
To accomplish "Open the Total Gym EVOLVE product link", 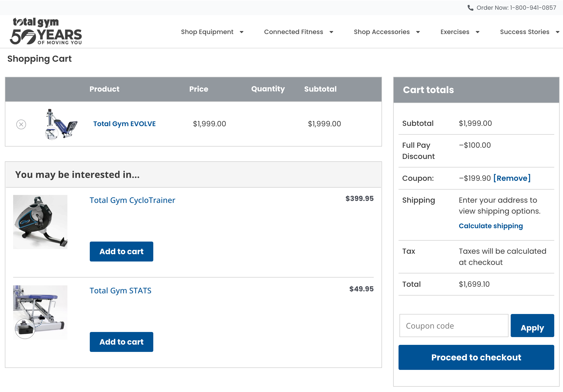I will pyautogui.click(x=124, y=124).
